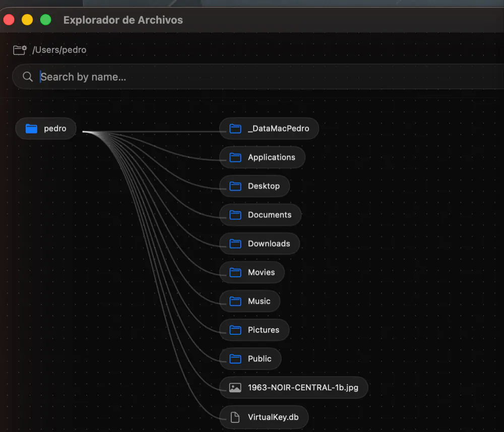Open the Downloads folder node
The width and height of the screenshot is (504, 432).
coord(260,243)
